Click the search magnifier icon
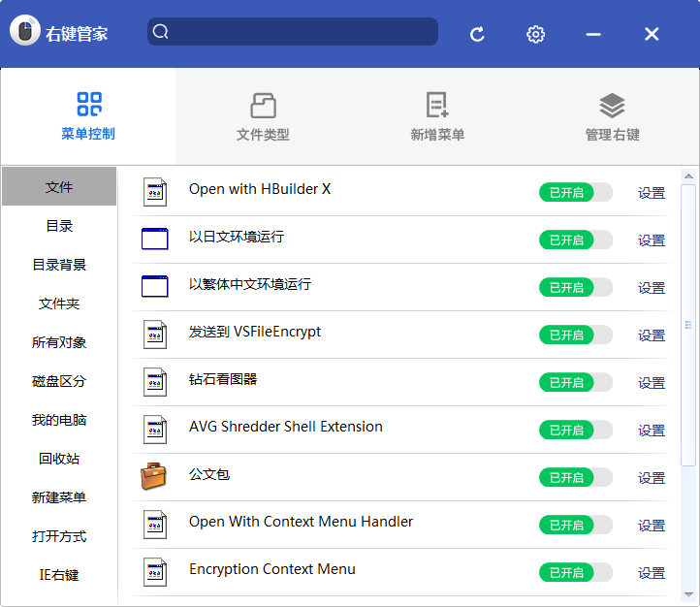Image resolution: width=700 pixels, height=607 pixels. point(160,32)
